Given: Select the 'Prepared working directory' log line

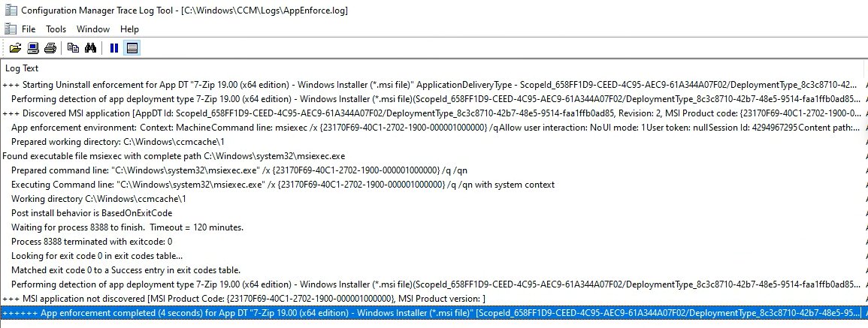Looking at the screenshot, I should [432, 142].
